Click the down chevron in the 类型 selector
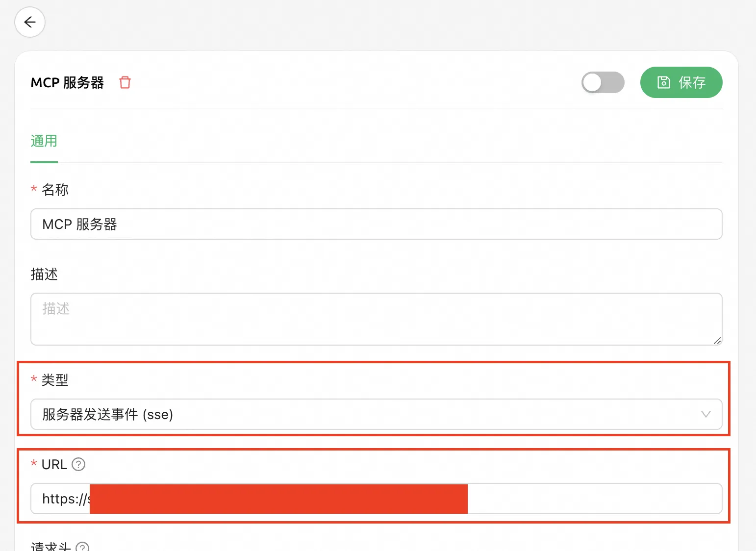The width and height of the screenshot is (756, 551). coord(706,414)
